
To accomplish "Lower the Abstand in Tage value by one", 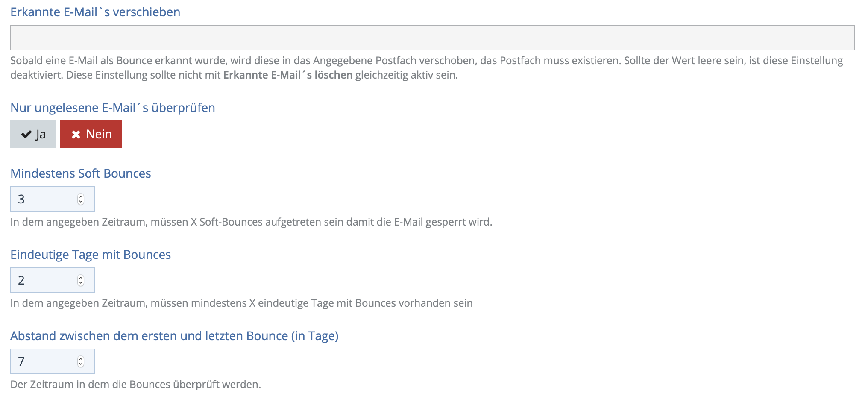I will [81, 364].
